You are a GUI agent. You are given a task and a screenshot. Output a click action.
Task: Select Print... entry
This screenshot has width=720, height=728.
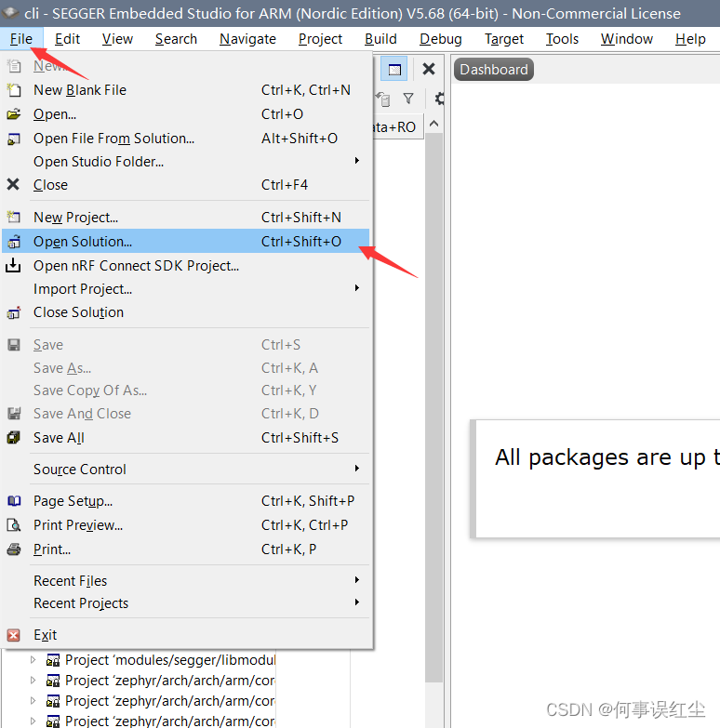pyautogui.click(x=186, y=549)
